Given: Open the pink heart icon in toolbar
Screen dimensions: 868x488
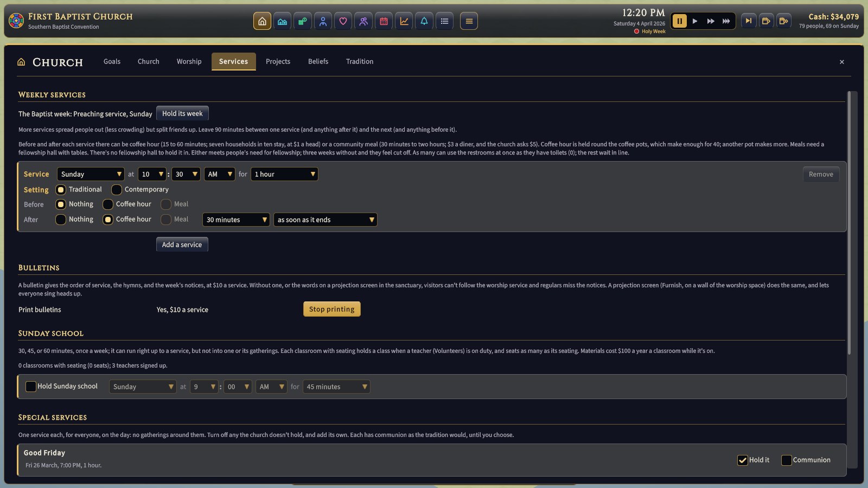Looking at the screenshot, I should 343,21.
